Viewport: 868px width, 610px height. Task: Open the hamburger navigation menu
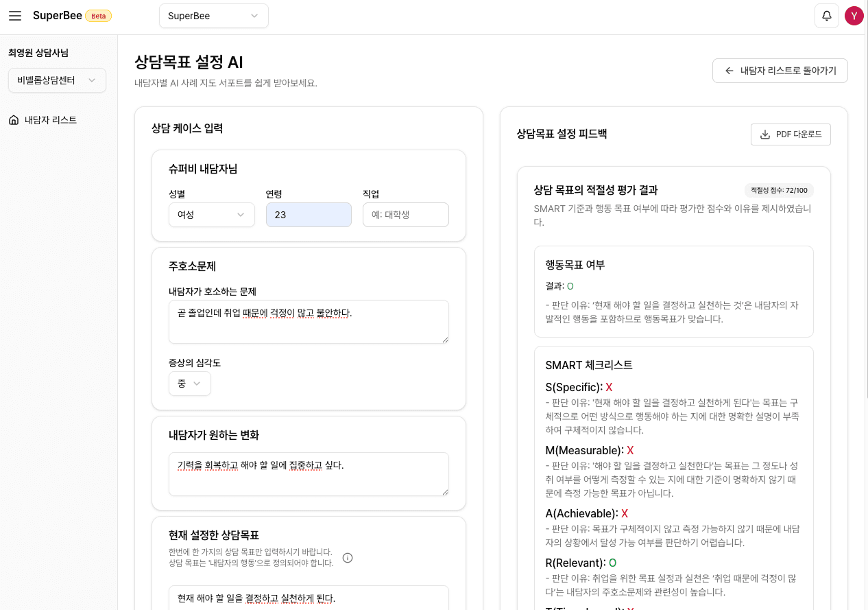click(x=15, y=16)
